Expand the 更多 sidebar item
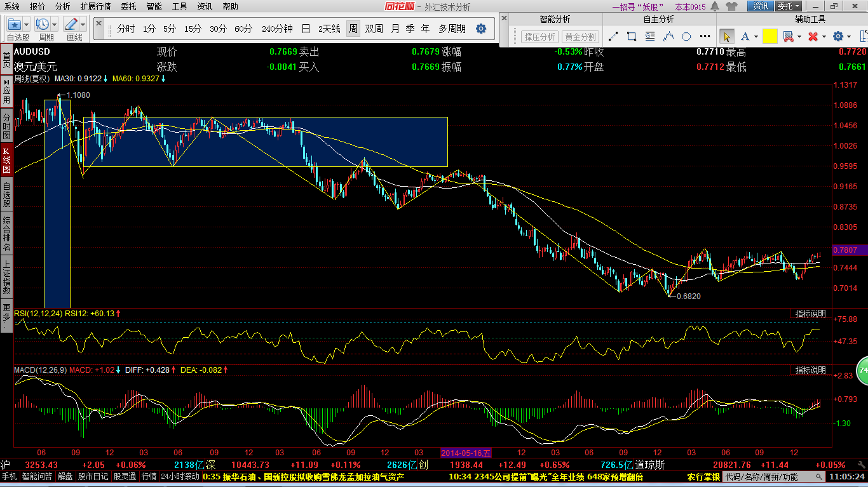 point(6,316)
